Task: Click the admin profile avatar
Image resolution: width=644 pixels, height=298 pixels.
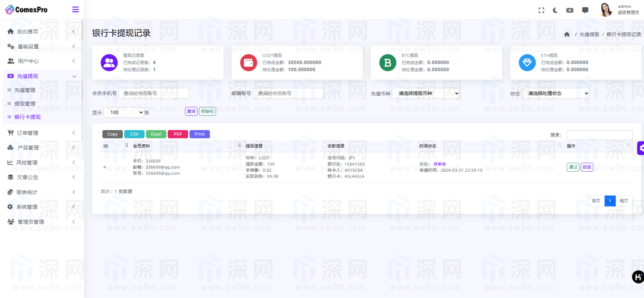Action: click(x=606, y=10)
